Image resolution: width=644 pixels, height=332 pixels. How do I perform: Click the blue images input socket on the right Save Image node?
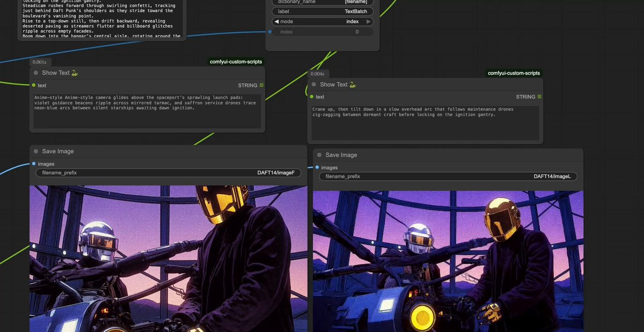pos(317,167)
